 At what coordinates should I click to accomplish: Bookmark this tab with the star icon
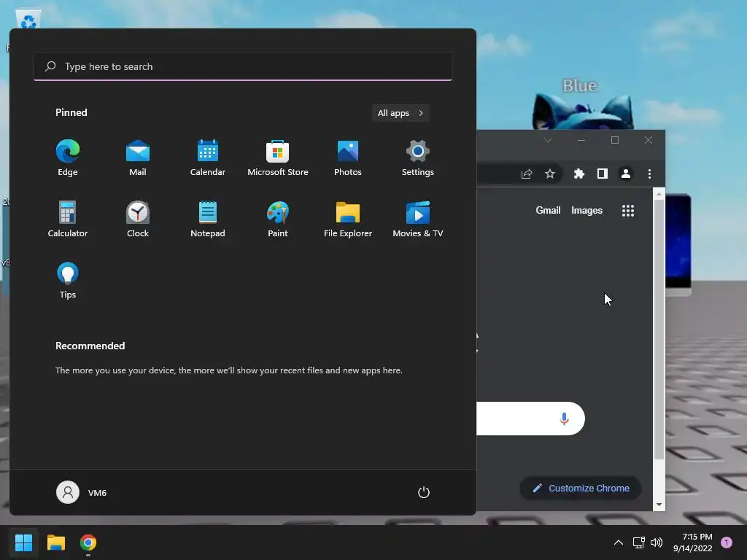click(550, 174)
